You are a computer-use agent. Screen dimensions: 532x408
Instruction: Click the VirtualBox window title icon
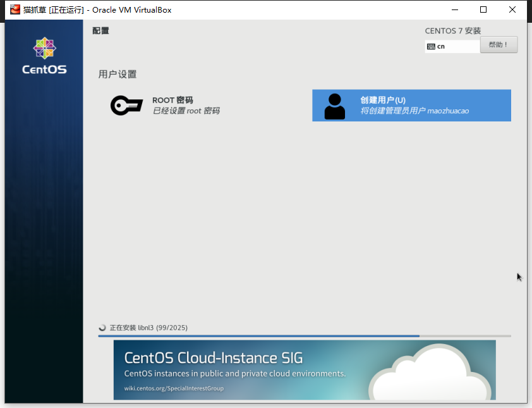coord(15,9)
